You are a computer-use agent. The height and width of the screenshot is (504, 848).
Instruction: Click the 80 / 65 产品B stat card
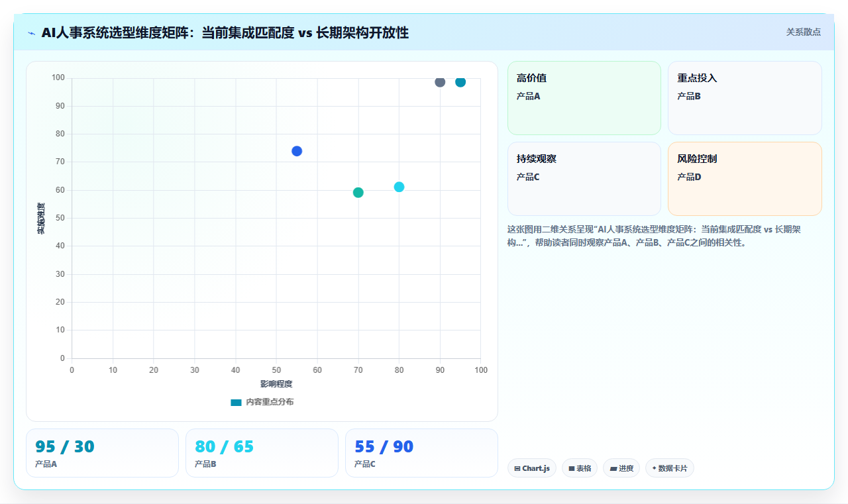click(x=262, y=453)
